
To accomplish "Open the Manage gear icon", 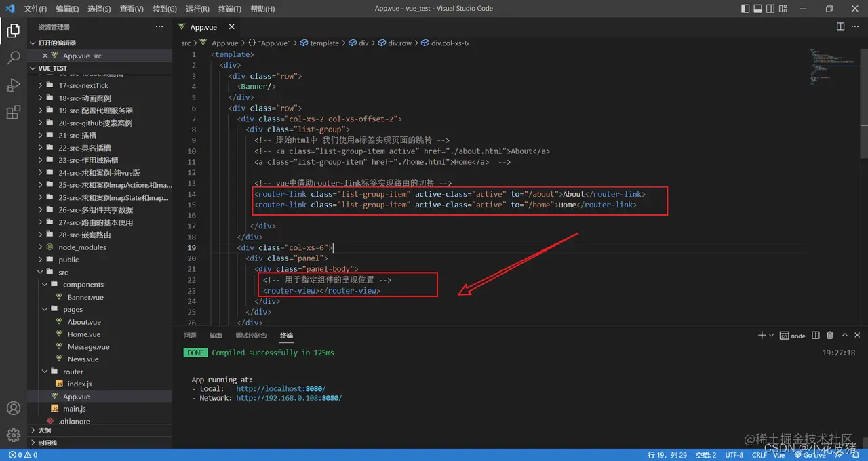I will coord(13,435).
